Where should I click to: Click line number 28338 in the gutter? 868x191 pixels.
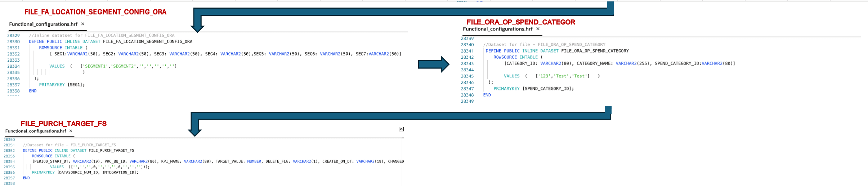[x=14, y=91]
